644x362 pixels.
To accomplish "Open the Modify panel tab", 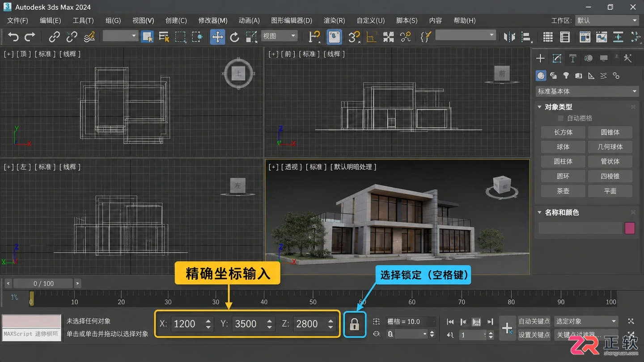I will pyautogui.click(x=557, y=59).
